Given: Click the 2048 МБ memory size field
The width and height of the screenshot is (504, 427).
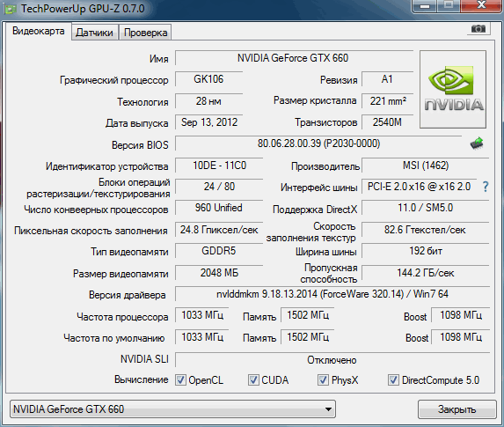Looking at the screenshot, I should coord(219,273).
